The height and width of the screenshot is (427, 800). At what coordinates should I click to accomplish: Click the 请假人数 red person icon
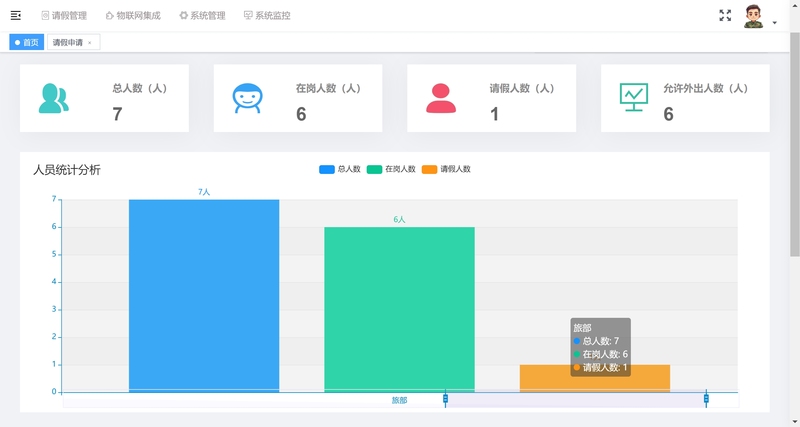(x=441, y=98)
